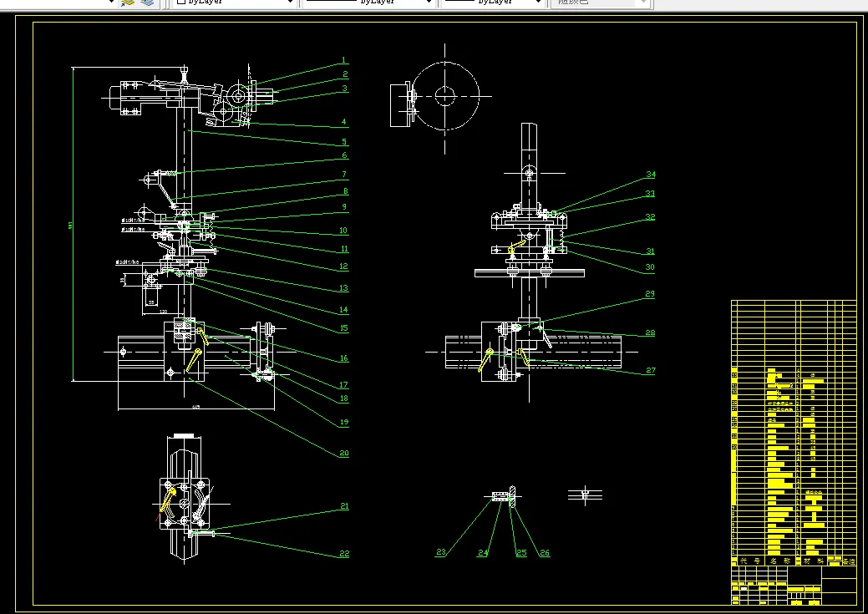Screen dimensions: 868x614
Task: Click the layer tool icon with arrow
Action: coord(128,2)
